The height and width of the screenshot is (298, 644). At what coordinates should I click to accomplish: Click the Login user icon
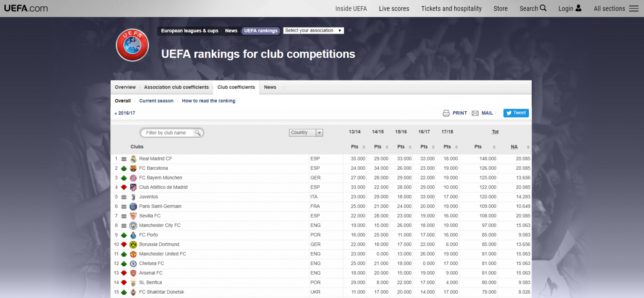point(578,8)
